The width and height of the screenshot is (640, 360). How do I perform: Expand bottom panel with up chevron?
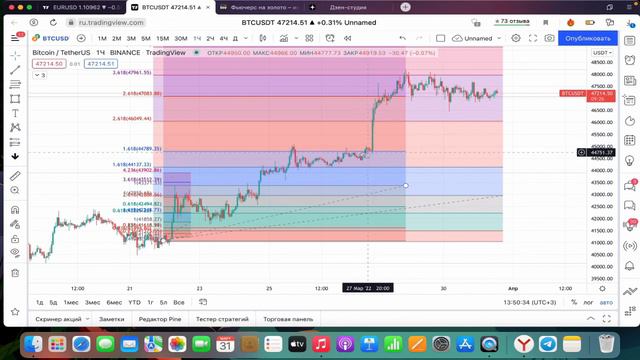(591, 319)
